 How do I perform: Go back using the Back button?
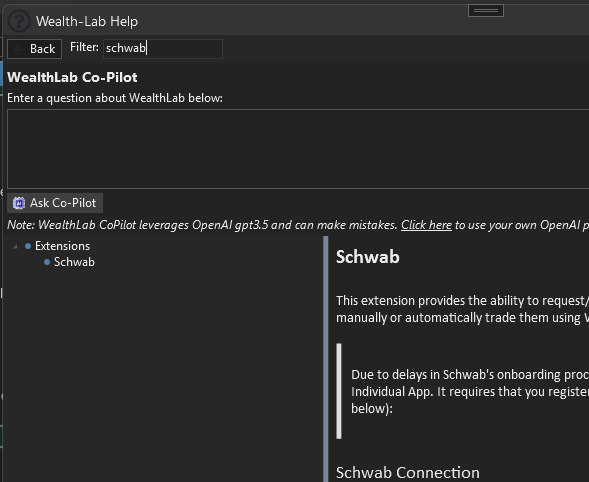click(x=35, y=49)
